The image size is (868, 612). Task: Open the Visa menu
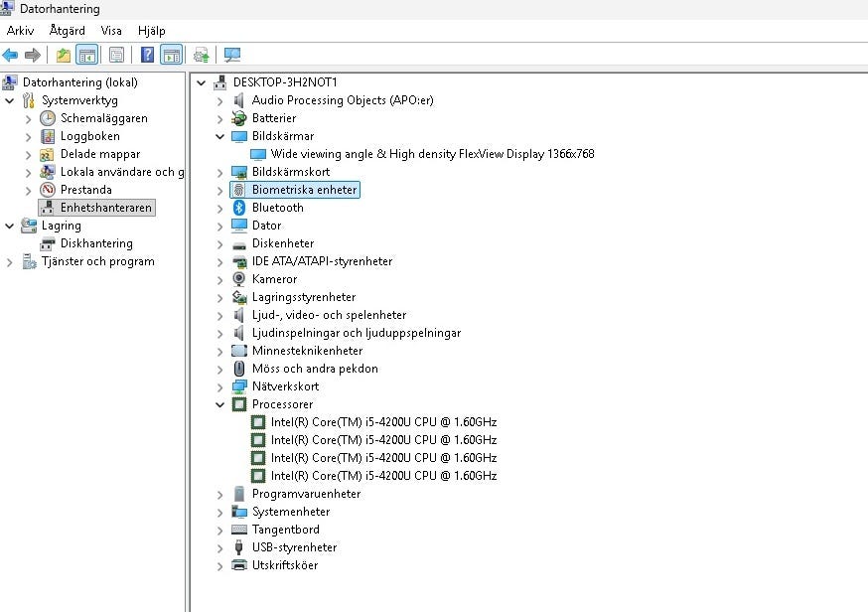pos(111,31)
